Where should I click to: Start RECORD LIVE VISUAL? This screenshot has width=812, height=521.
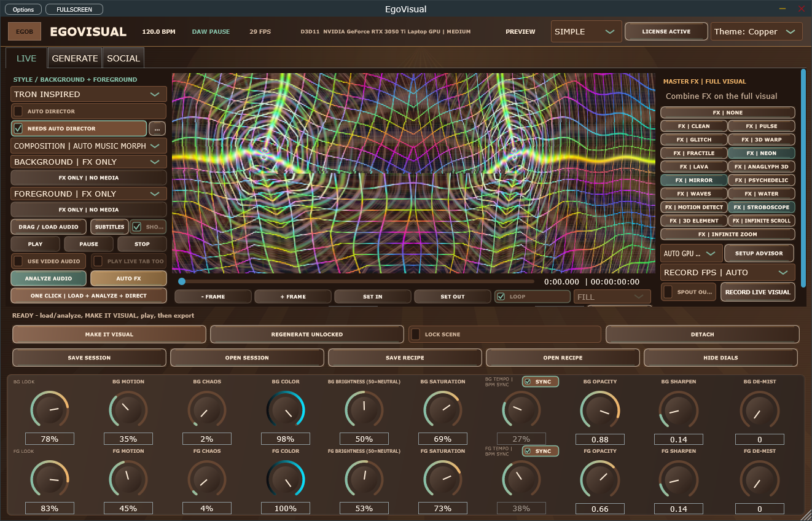point(758,292)
